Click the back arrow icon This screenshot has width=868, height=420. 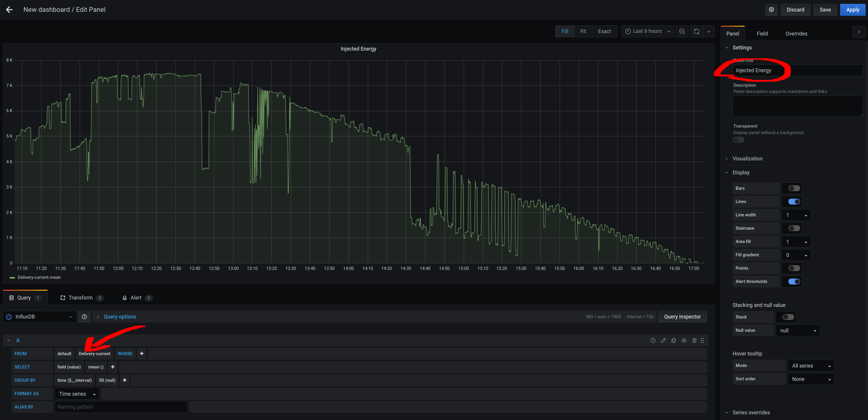[9, 10]
